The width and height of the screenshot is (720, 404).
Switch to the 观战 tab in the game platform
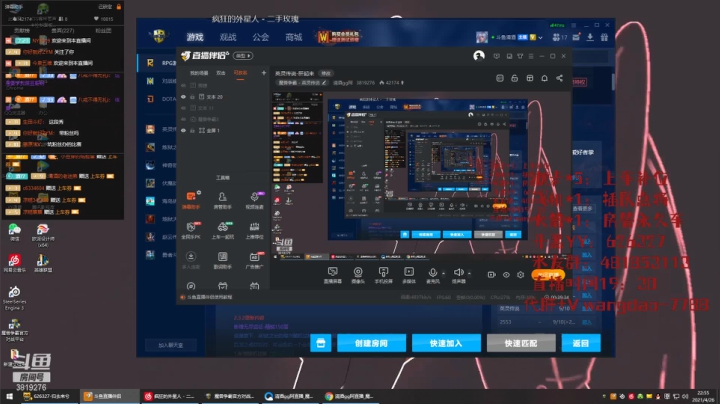(228, 37)
